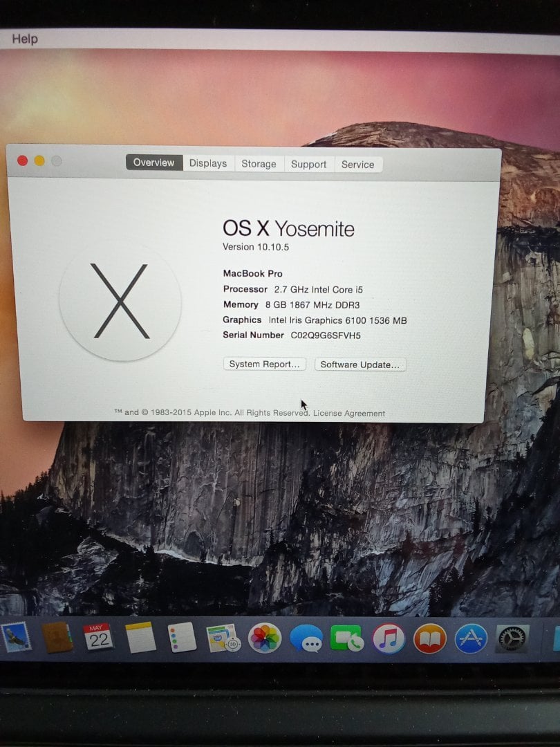Launch the App Store from the Dock
Image resolution: width=560 pixels, height=747 pixels.
click(x=471, y=638)
